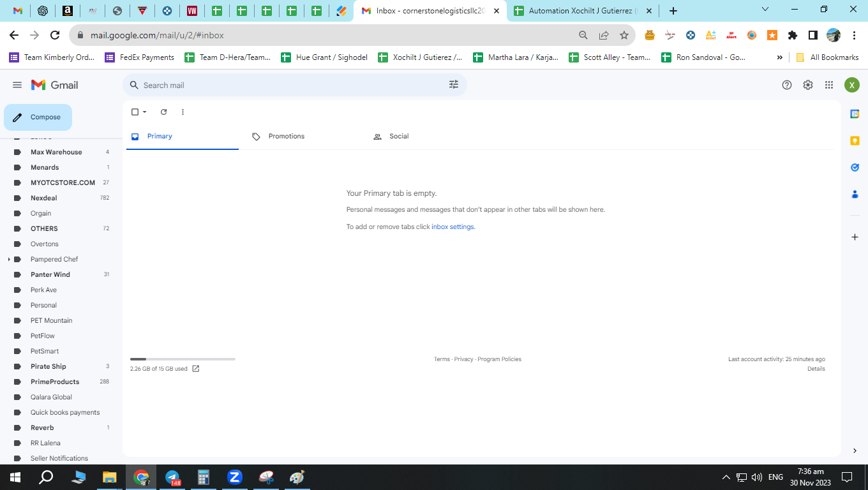Open a new Chrome tab
The height and width of the screenshot is (490, 868).
673,11
